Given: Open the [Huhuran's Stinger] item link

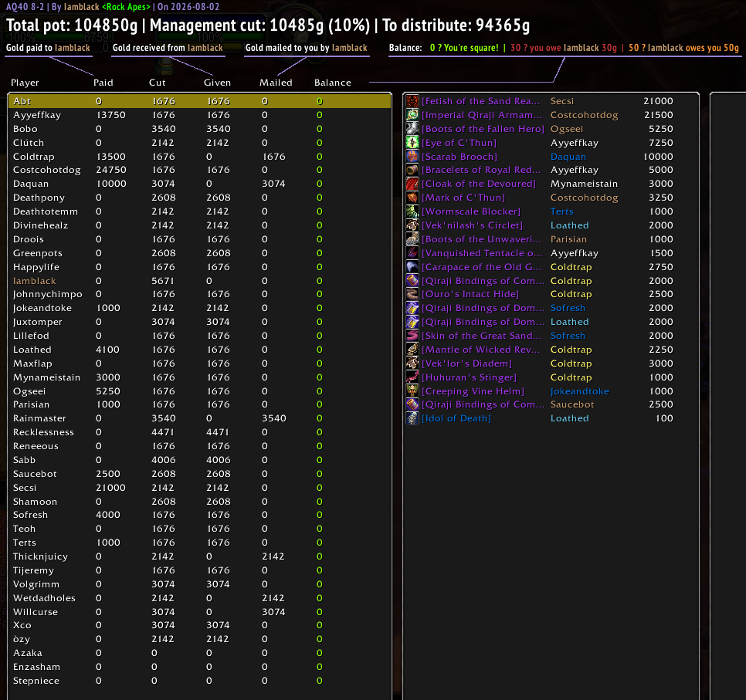Looking at the screenshot, I should 469,377.
